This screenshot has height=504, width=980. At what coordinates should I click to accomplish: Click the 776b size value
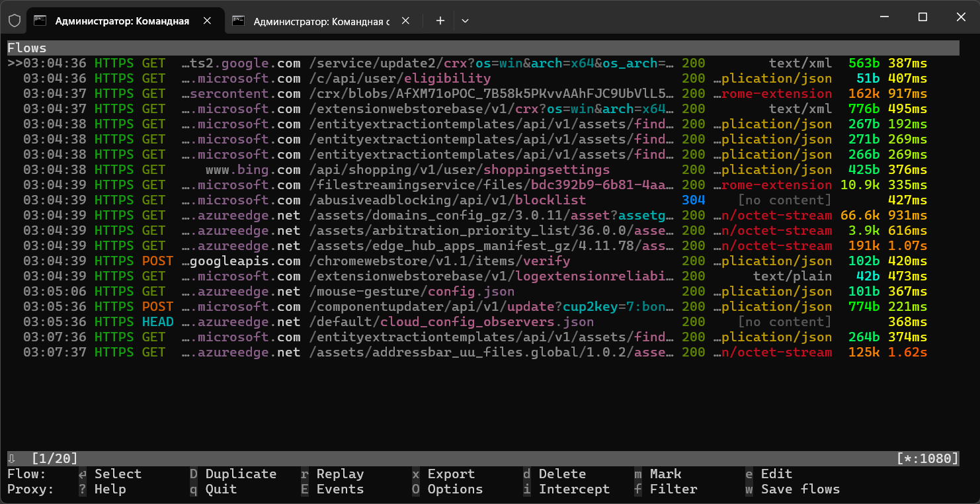tap(864, 109)
